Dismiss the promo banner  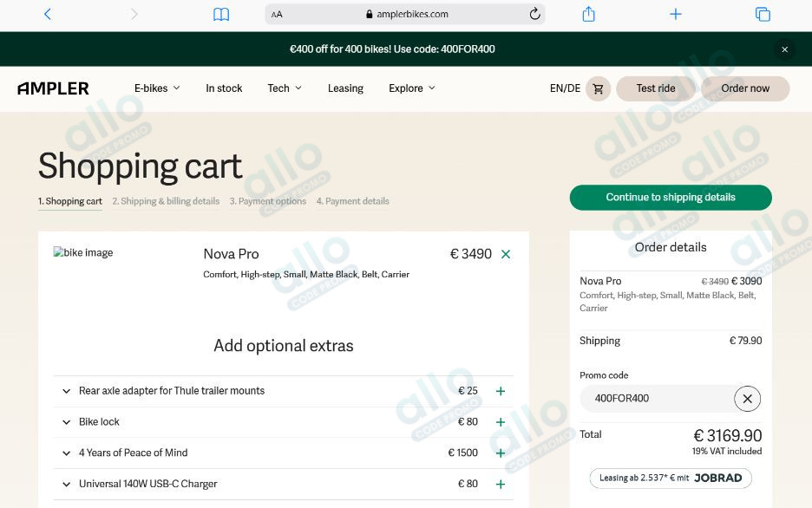784,49
